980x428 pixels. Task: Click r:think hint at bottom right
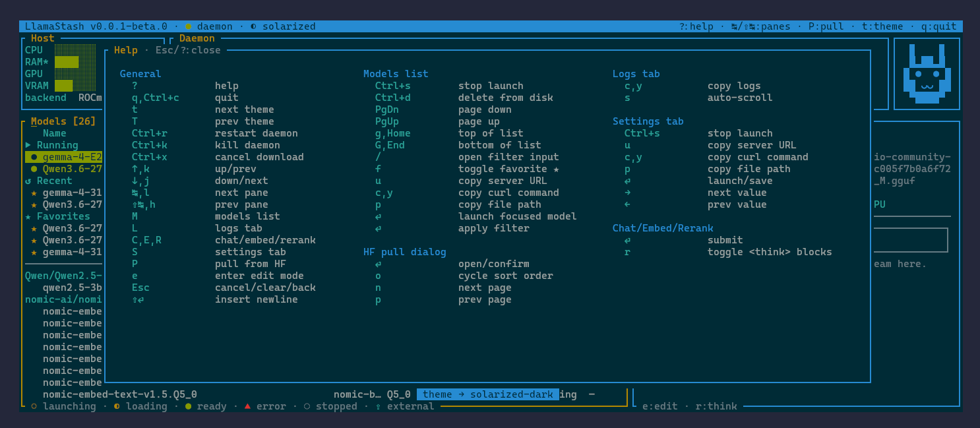click(x=716, y=406)
